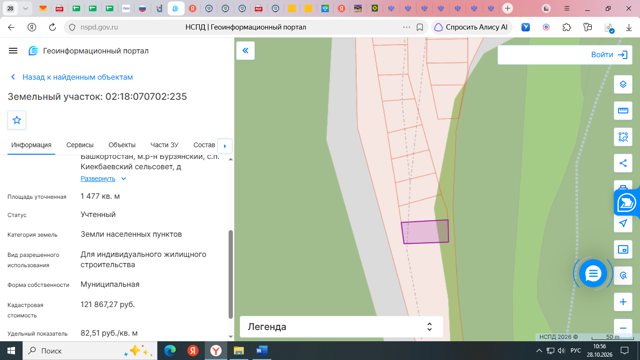Collapse the side panel with double chevron

(x=245, y=51)
